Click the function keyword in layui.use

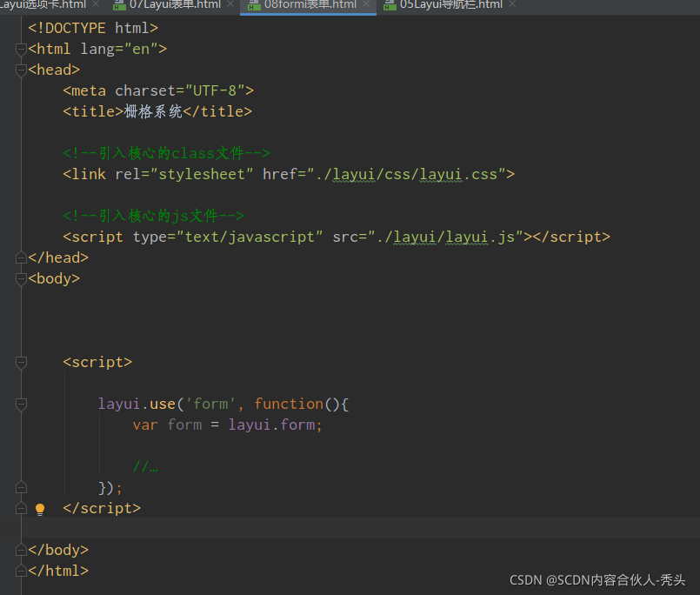(289, 404)
